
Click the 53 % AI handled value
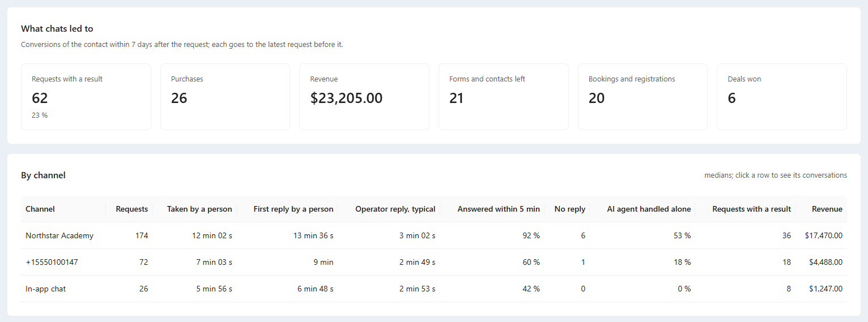[x=682, y=235]
